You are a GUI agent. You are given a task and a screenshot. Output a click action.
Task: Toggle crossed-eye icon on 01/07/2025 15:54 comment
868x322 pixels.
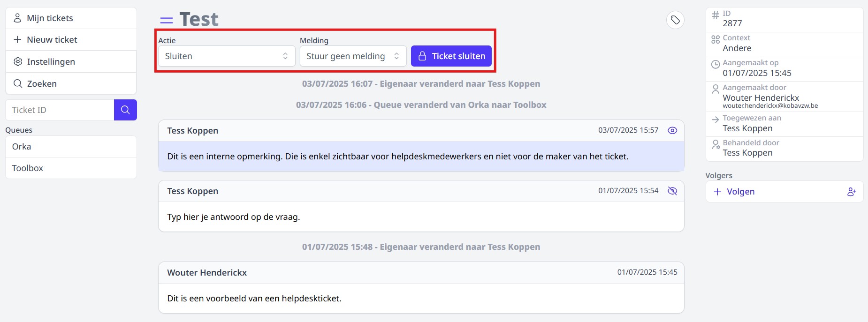point(672,191)
